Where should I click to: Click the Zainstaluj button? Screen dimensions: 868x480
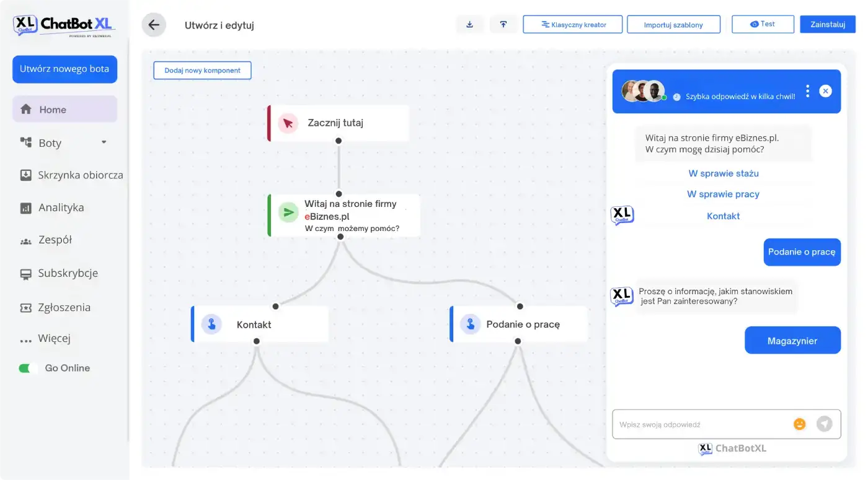pyautogui.click(x=828, y=24)
